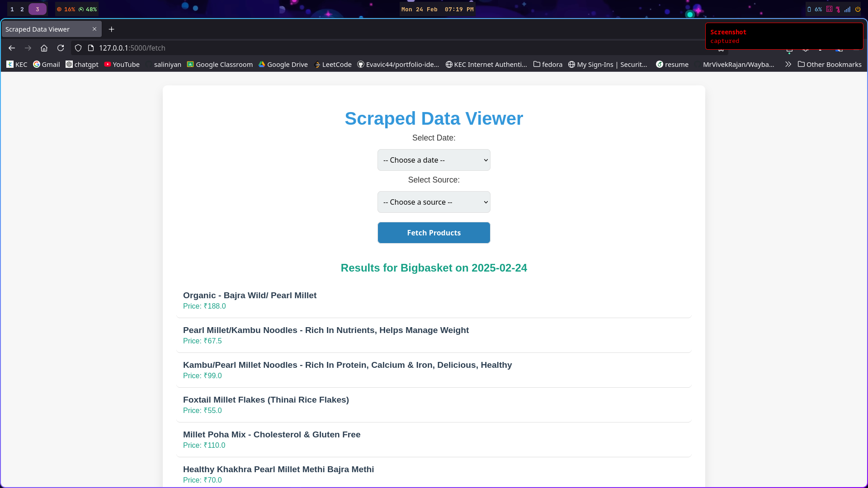Image resolution: width=868 pixels, height=488 pixels.
Task: Click the Scraped Data Viewer heading
Action: (434, 118)
